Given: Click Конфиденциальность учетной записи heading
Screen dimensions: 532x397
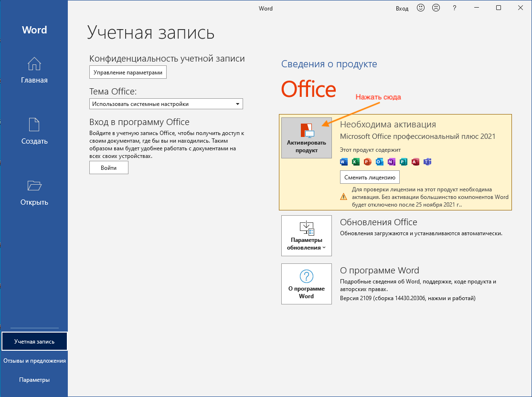Looking at the screenshot, I should tap(167, 59).
